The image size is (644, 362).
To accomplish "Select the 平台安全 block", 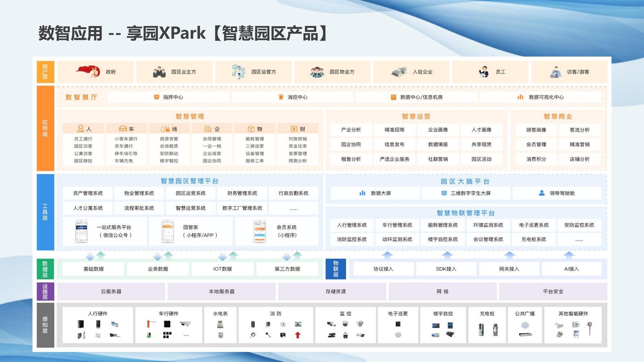I will click(x=553, y=292).
